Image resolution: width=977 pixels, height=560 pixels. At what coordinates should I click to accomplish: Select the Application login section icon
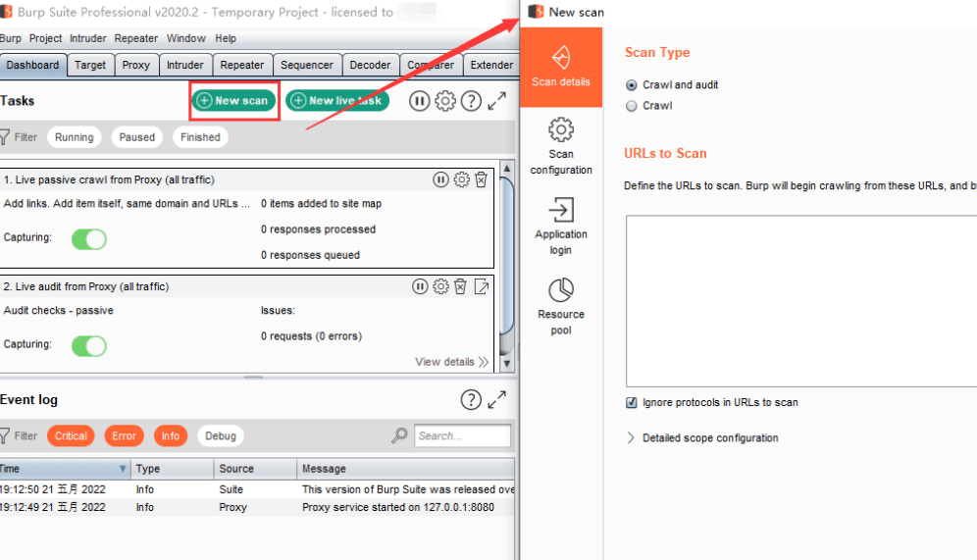[561, 210]
